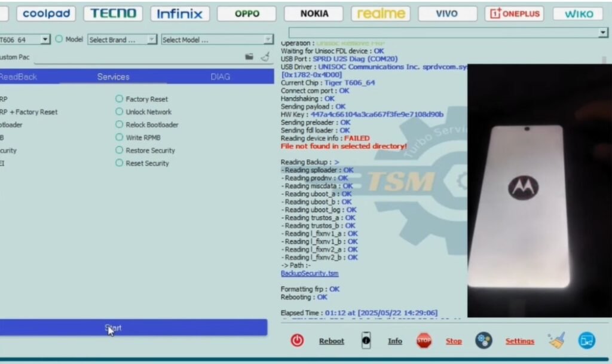612x364 pixels.
Task: Click the 'Reading Backup : >' line
Action: click(x=310, y=162)
